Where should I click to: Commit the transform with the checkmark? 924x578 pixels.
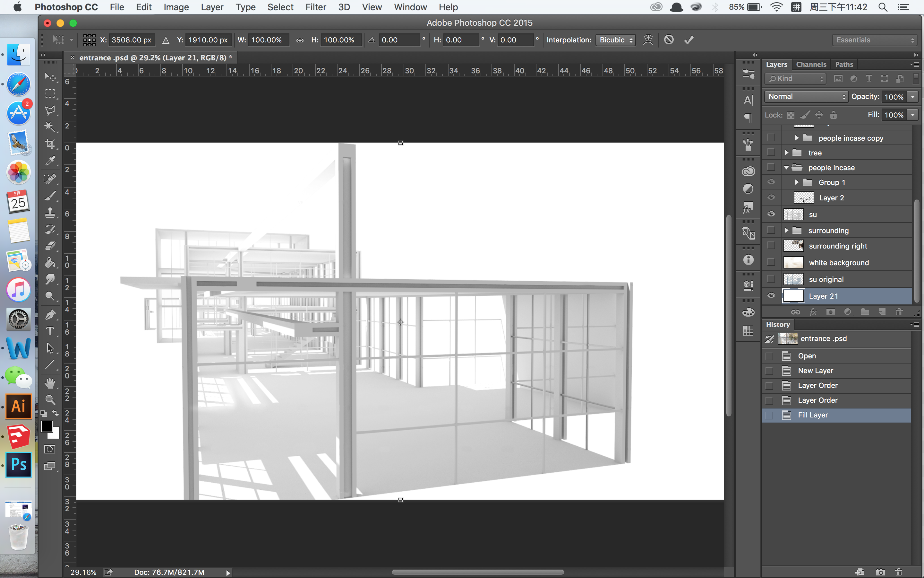coord(689,40)
